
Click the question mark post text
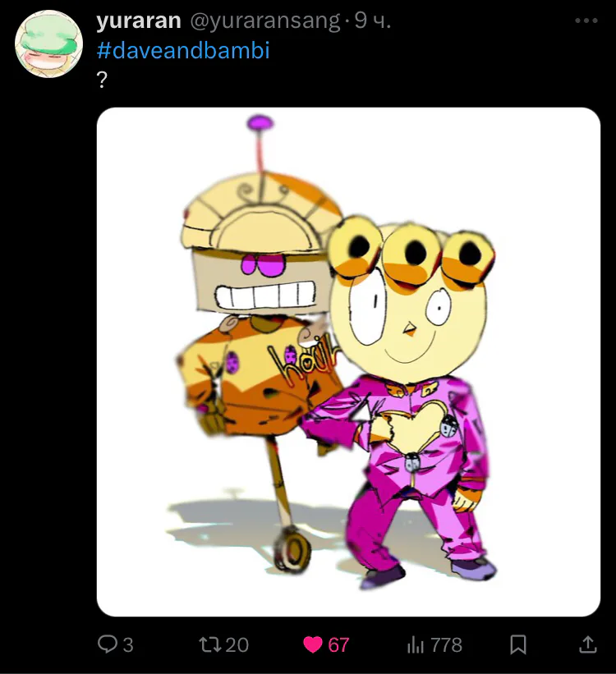click(102, 80)
